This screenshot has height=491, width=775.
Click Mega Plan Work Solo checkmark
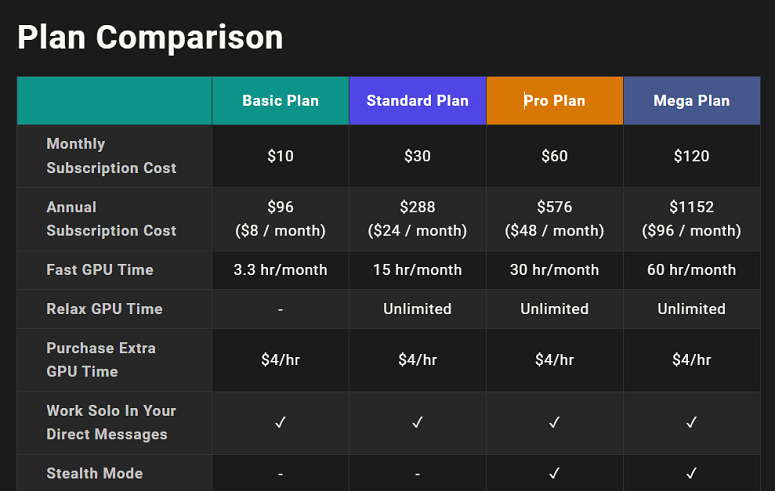coord(691,423)
